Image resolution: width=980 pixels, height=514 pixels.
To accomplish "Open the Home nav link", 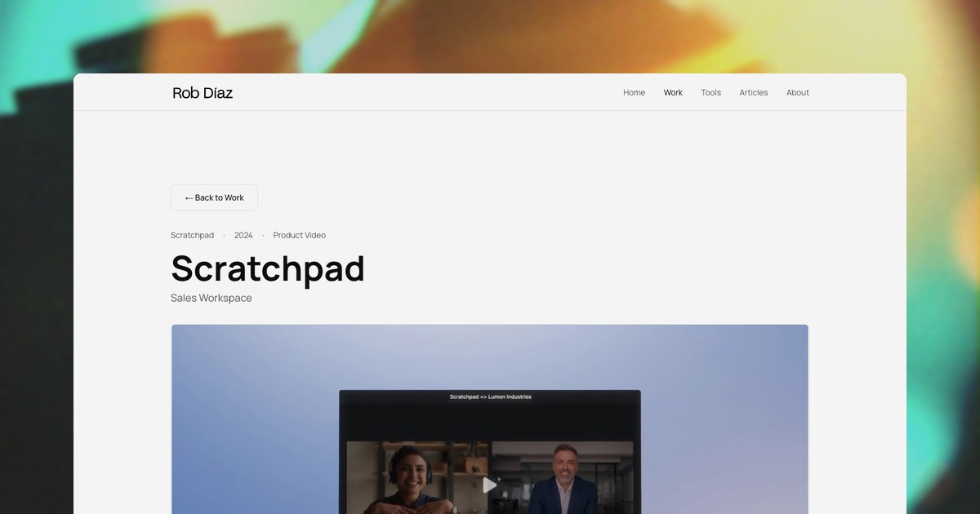I will click(634, 92).
